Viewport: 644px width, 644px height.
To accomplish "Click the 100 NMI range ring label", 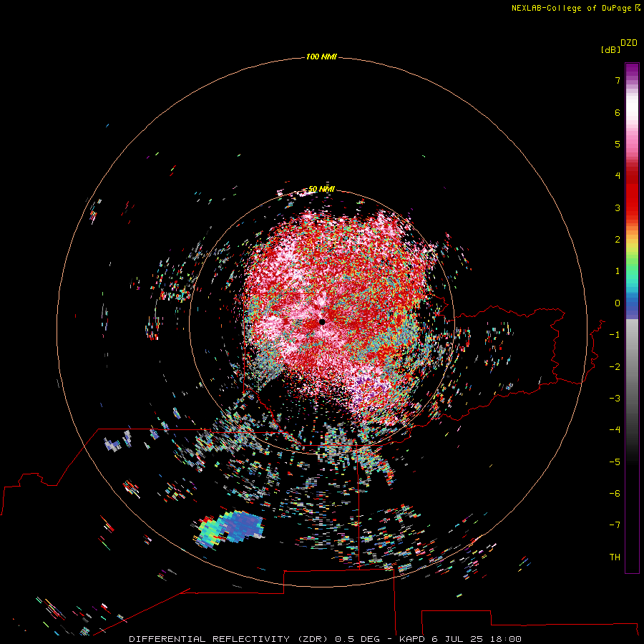I will click(x=321, y=57).
